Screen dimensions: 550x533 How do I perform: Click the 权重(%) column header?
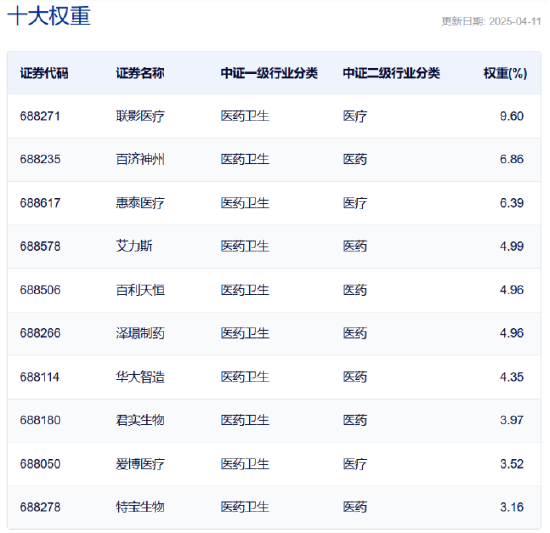(505, 73)
